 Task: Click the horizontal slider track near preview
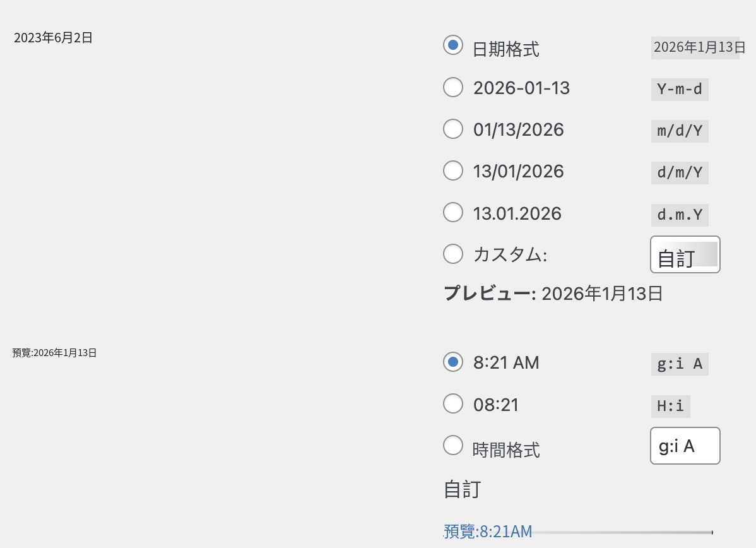pos(622,533)
